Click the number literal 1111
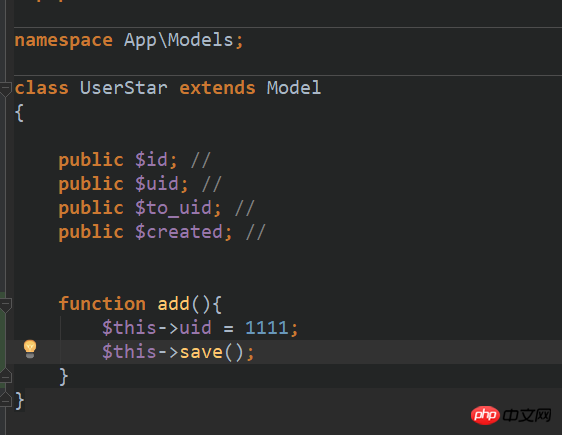The height and width of the screenshot is (435, 562). pos(267,328)
